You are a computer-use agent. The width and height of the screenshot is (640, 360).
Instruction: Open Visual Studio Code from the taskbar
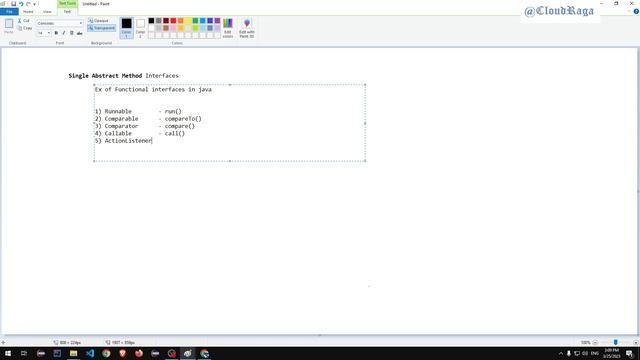(x=90, y=353)
